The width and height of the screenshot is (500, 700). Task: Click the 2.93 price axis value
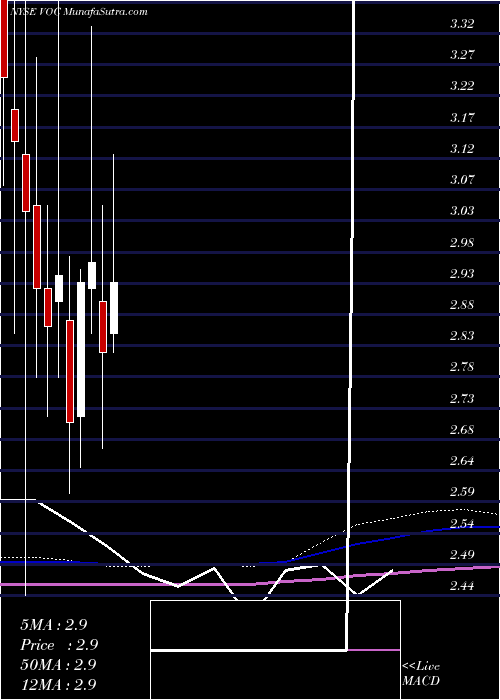point(462,274)
